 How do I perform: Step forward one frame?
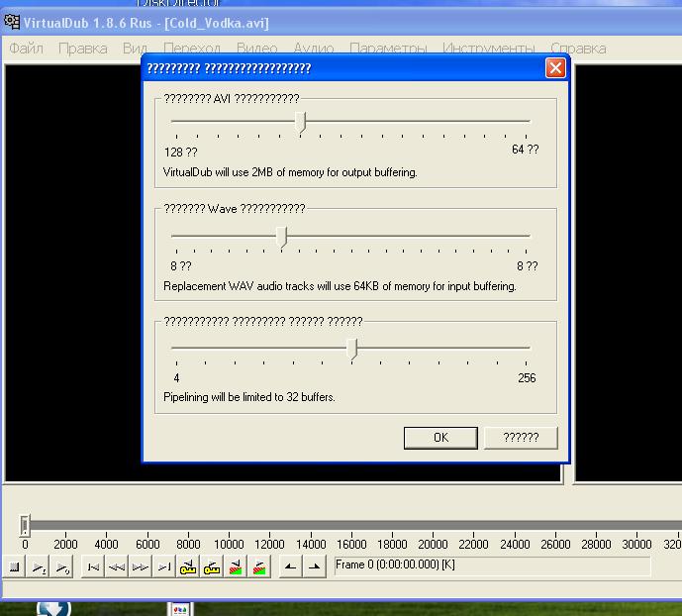point(140,566)
